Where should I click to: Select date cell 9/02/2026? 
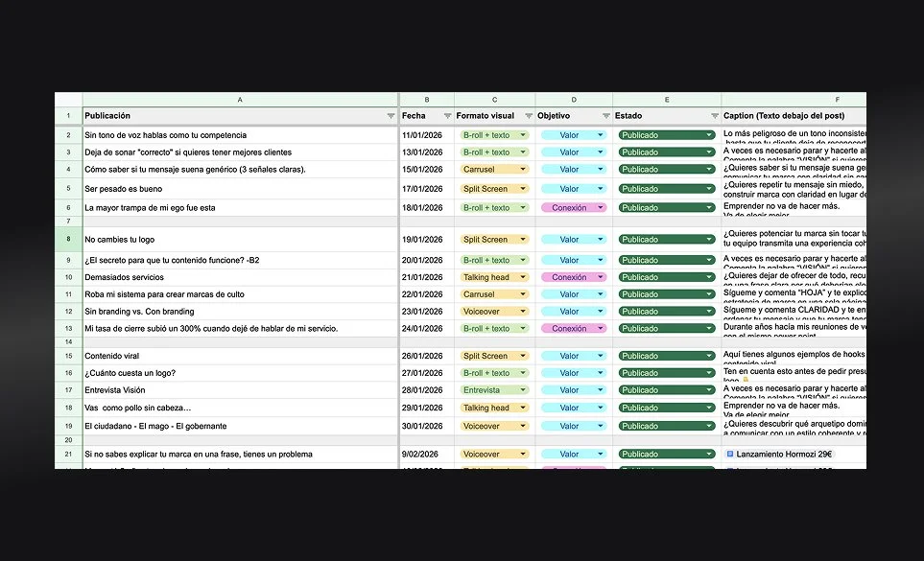(x=427, y=454)
